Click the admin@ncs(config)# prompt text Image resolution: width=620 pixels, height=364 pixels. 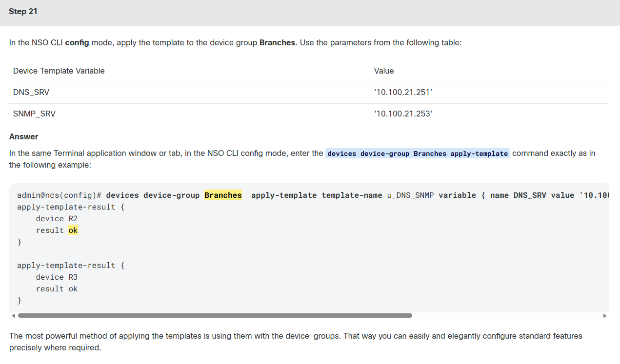pos(59,195)
